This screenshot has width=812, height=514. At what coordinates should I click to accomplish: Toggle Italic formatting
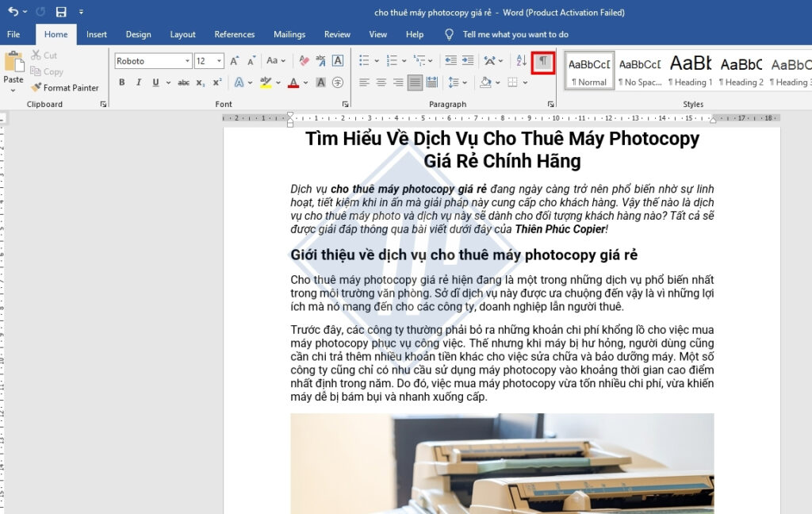(138, 82)
